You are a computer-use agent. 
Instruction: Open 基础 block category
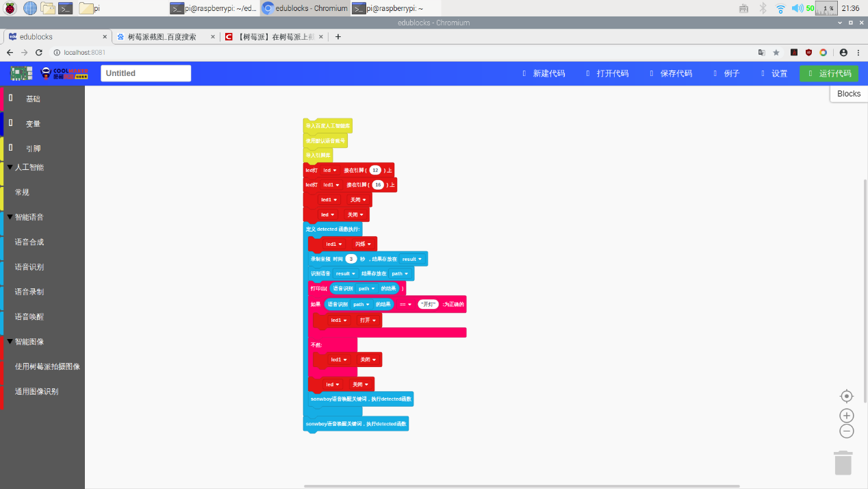[x=42, y=99]
